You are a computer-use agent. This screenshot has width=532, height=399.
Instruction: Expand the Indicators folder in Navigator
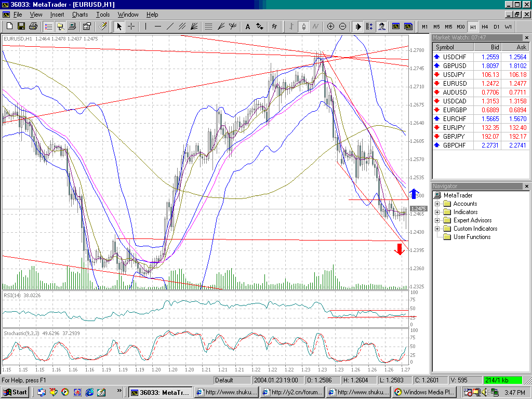pyautogui.click(x=437, y=212)
